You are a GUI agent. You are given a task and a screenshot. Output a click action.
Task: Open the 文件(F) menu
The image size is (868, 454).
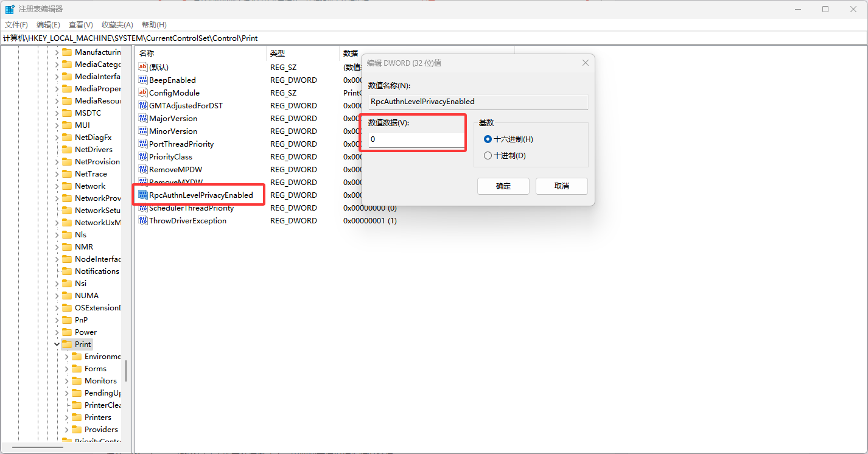[x=16, y=24]
